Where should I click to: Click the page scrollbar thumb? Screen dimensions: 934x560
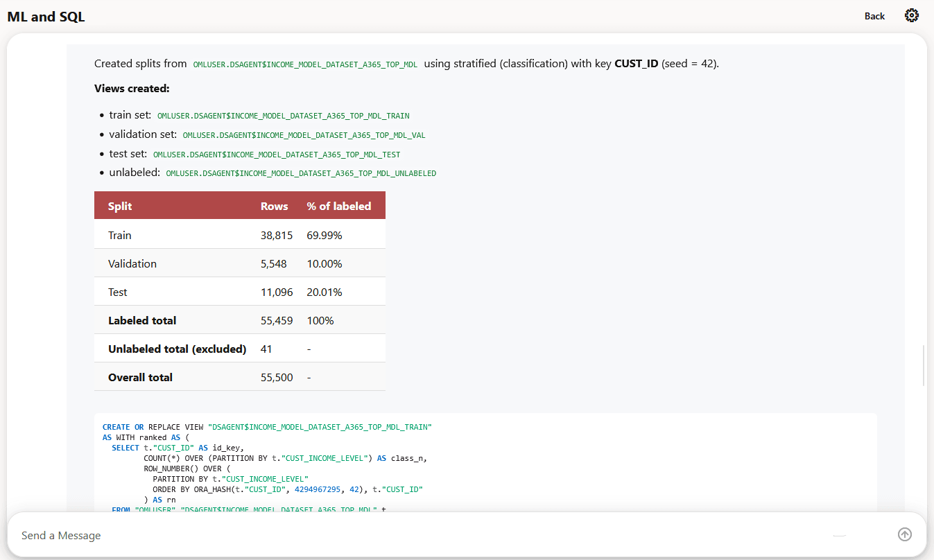coord(923,365)
